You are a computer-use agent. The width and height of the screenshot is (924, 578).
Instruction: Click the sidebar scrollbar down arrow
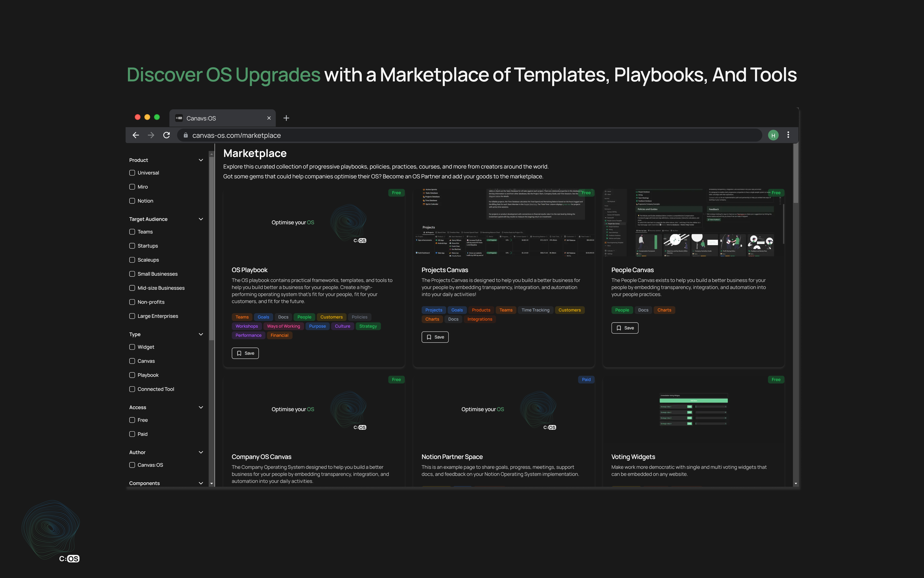coord(212,484)
